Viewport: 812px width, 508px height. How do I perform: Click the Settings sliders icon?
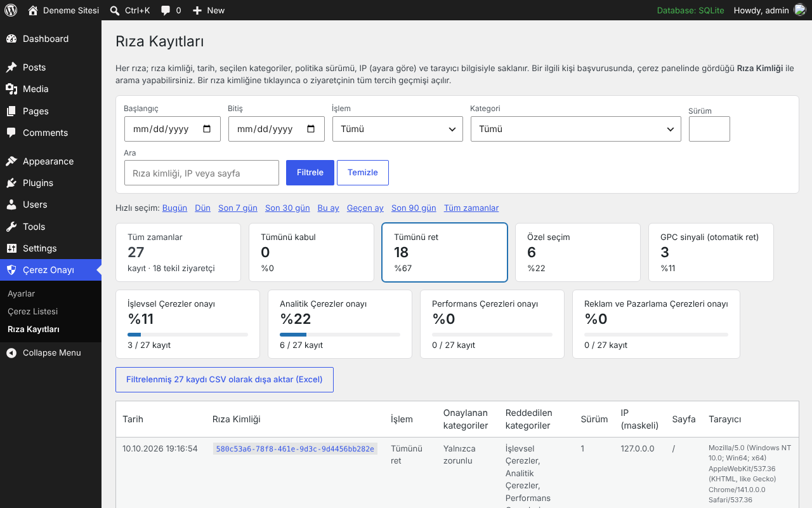pos(11,248)
